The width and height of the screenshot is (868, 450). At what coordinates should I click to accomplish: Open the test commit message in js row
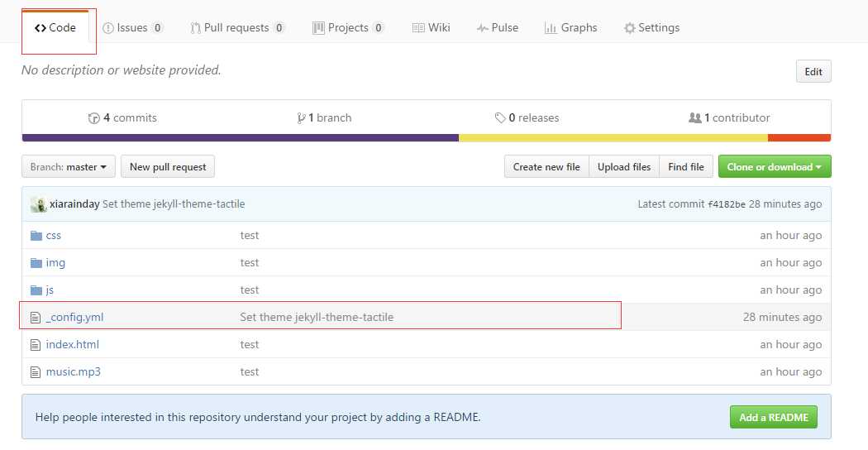pyautogui.click(x=250, y=290)
